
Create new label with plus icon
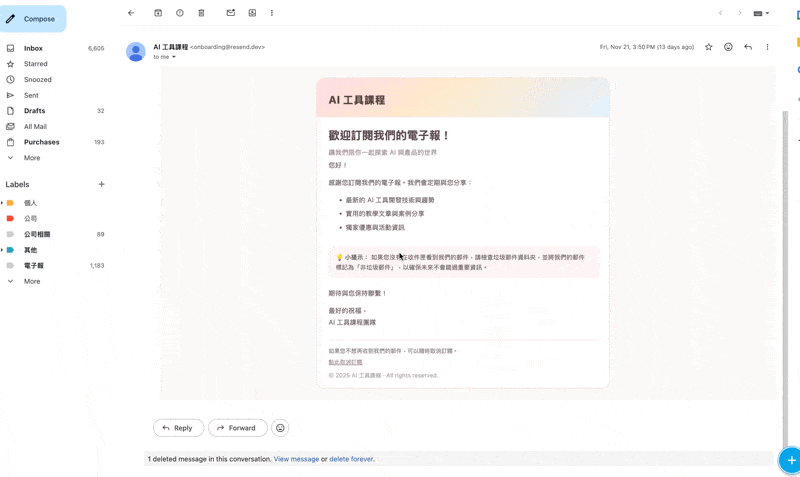click(101, 184)
